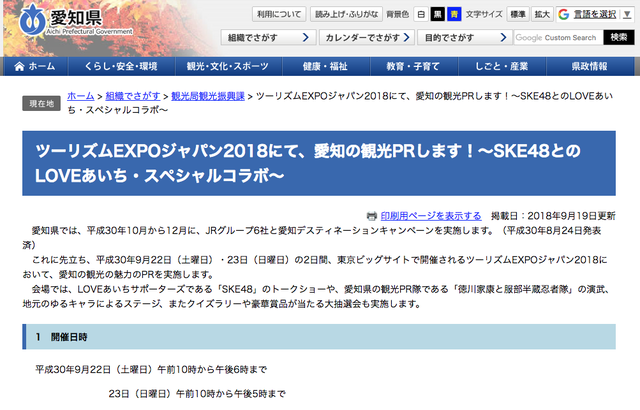Click the 言語を選択 link text
Image resolution: width=640 pixels, height=410 pixels.
[595, 14]
